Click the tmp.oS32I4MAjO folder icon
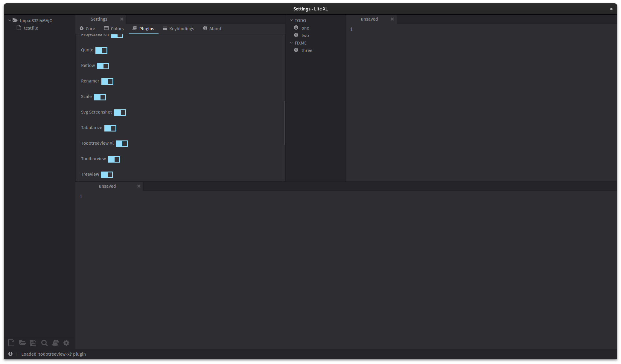621x364 pixels. click(15, 20)
